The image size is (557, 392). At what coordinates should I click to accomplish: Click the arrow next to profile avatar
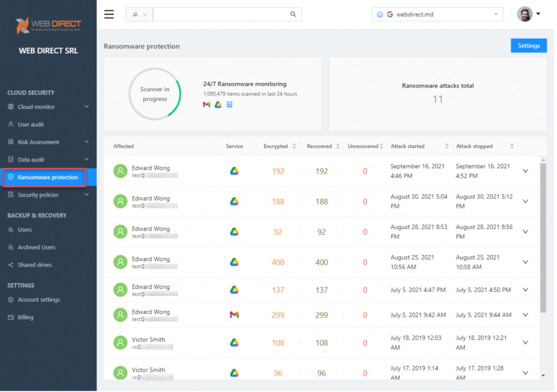click(538, 14)
